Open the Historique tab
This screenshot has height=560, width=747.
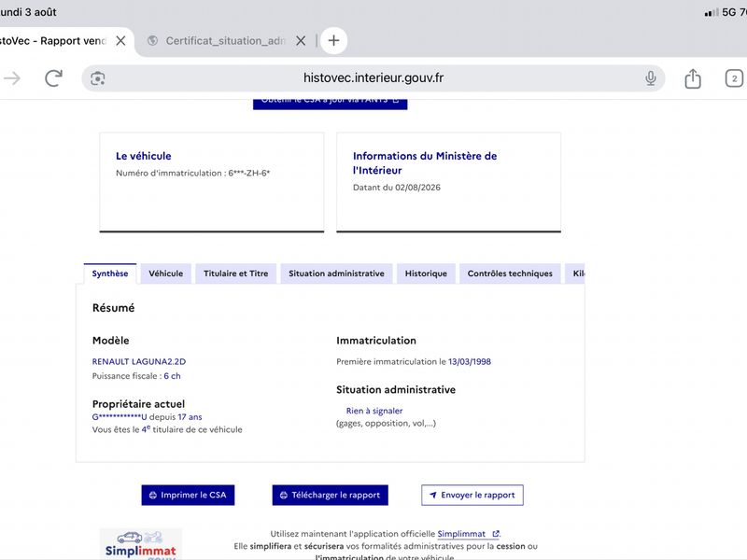[x=426, y=273]
